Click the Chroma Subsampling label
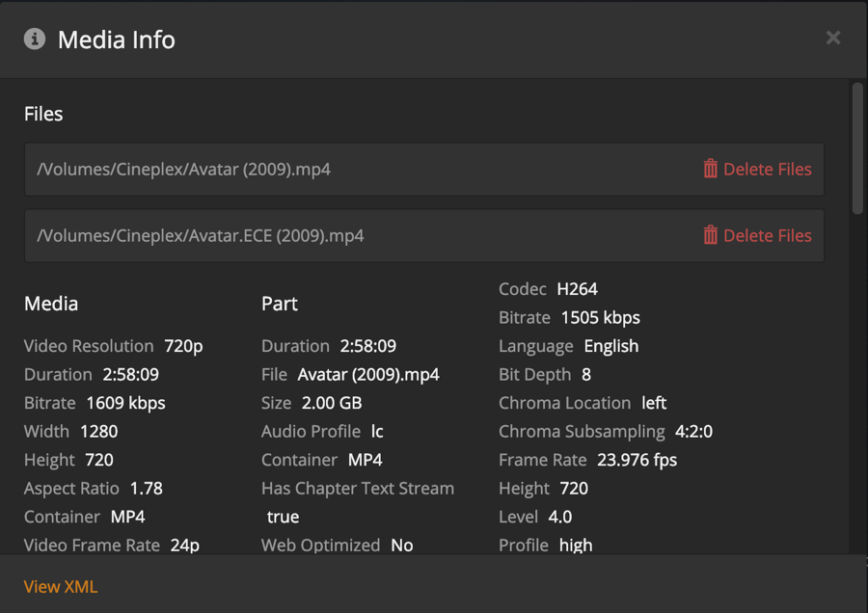Viewport: 868px width, 613px height. click(582, 432)
